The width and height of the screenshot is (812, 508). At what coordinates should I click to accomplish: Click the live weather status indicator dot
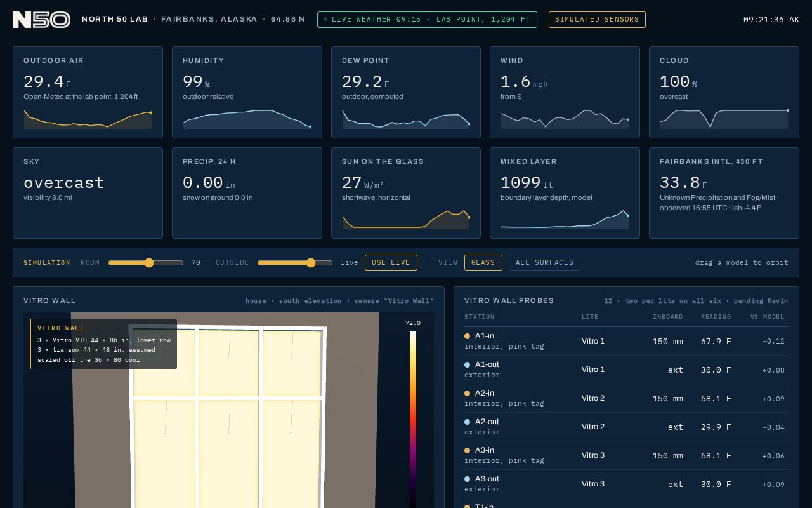(x=325, y=20)
